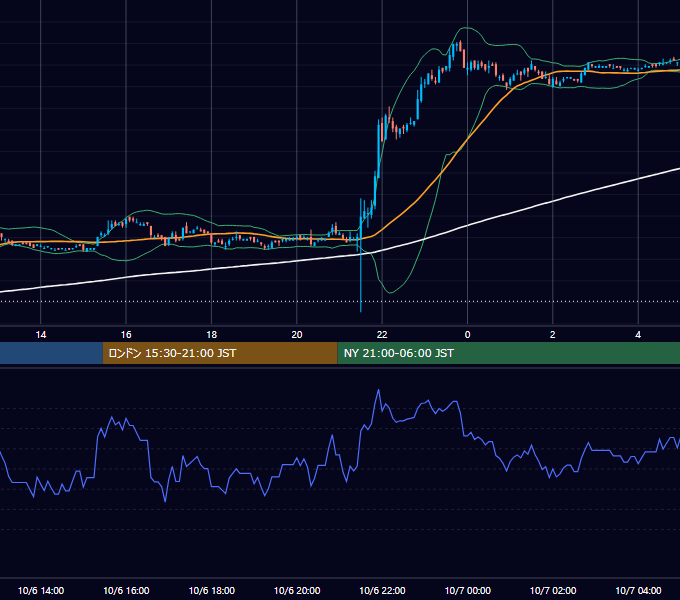Click the 10/7 00:00 indicator axis label

click(x=468, y=590)
